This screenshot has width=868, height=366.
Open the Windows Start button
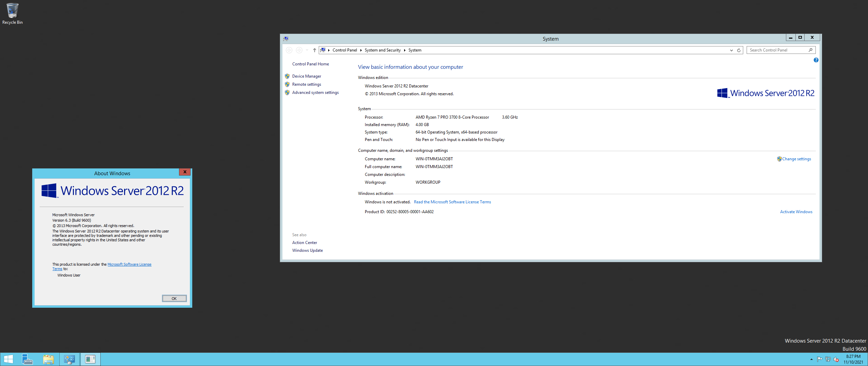[x=8, y=359]
